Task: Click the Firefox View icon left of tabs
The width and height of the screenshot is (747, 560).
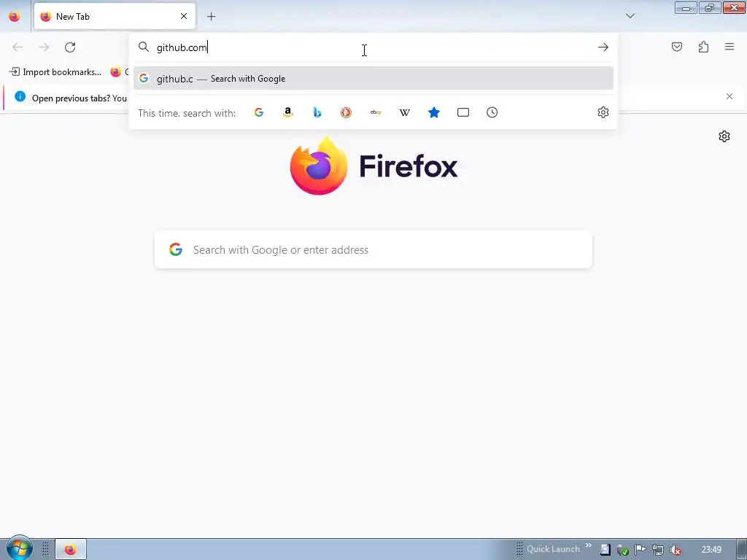Action: 15,17
